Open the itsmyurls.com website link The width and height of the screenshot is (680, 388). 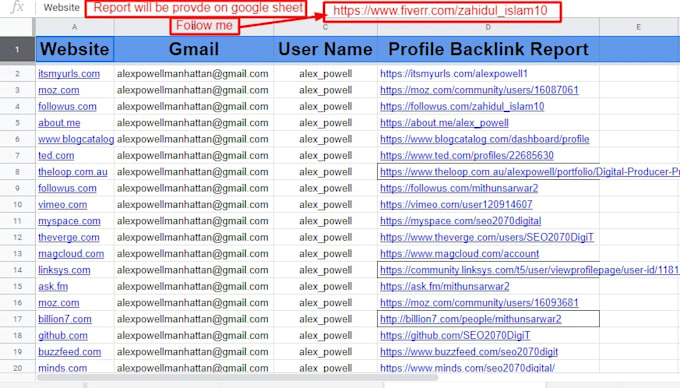(69, 74)
